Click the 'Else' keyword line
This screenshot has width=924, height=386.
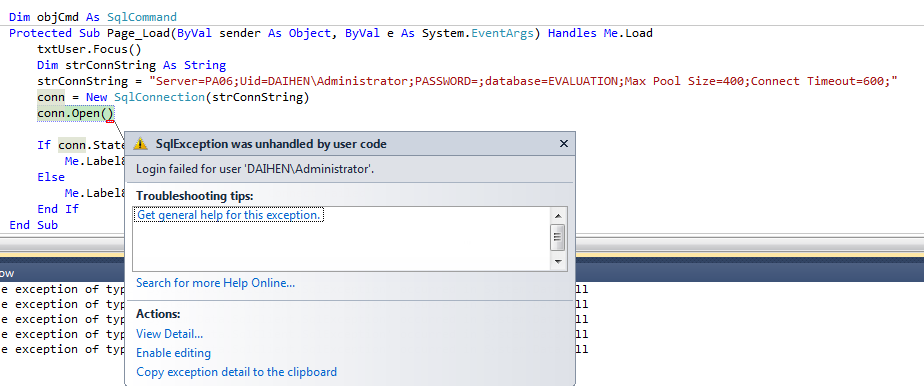[x=51, y=177]
